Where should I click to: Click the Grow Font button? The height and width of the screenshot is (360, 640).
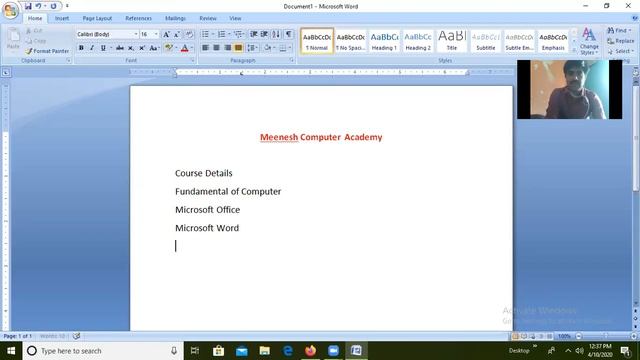click(x=167, y=34)
